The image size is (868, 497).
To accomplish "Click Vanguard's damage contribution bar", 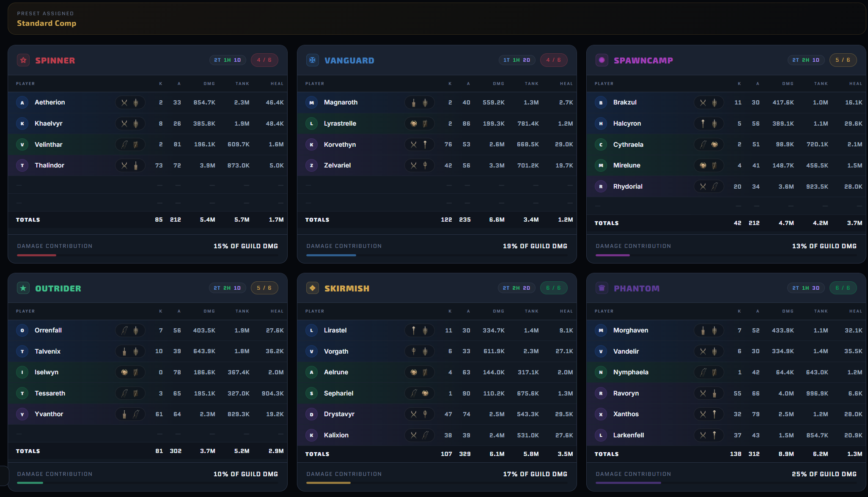I will point(437,255).
